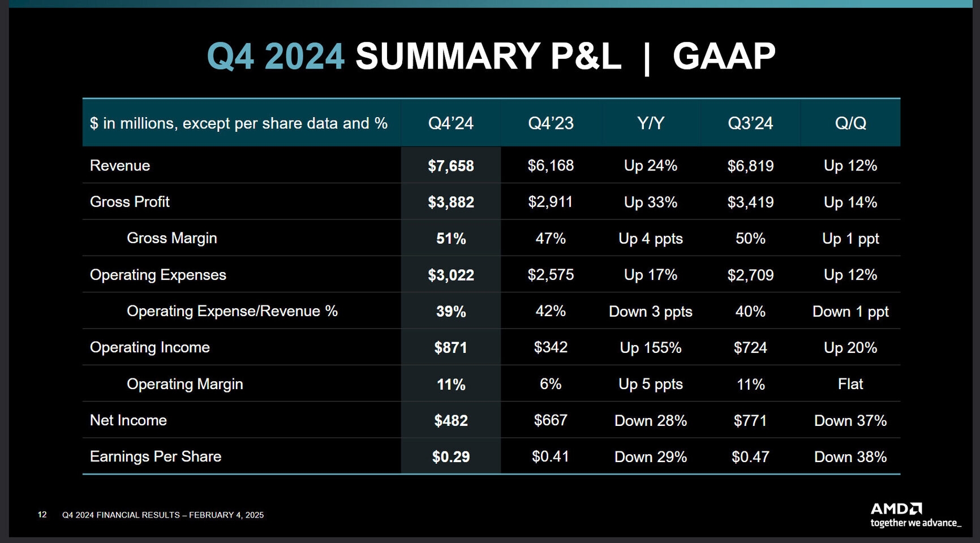Viewport: 980px width, 543px height.
Task: Select Operating Expenses Q/Q 'Up 12%' cell
Action: pos(850,275)
